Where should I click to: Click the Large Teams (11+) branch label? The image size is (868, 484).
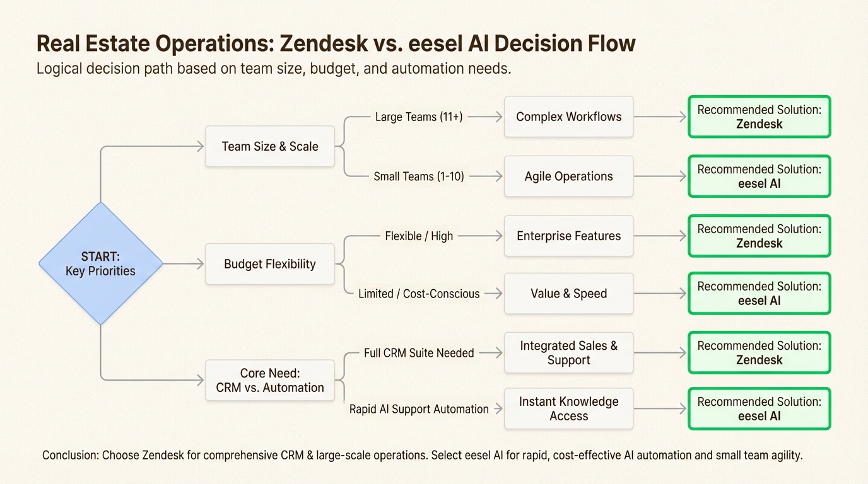tap(419, 117)
